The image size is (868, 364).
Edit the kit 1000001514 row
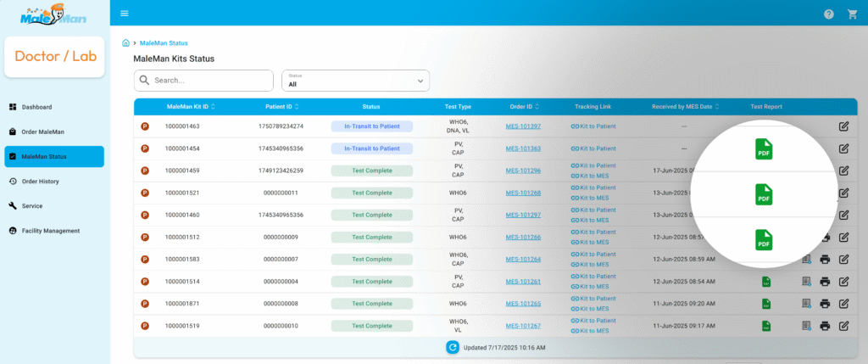pos(843,282)
